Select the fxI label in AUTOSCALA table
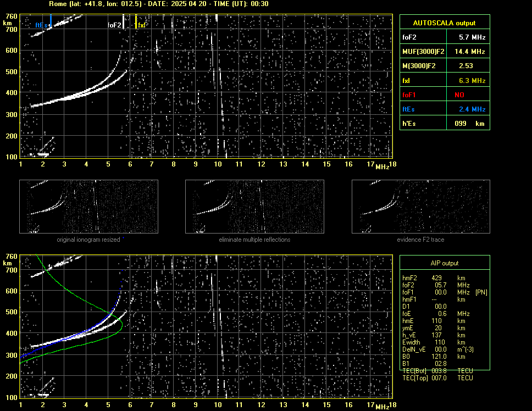 point(406,81)
